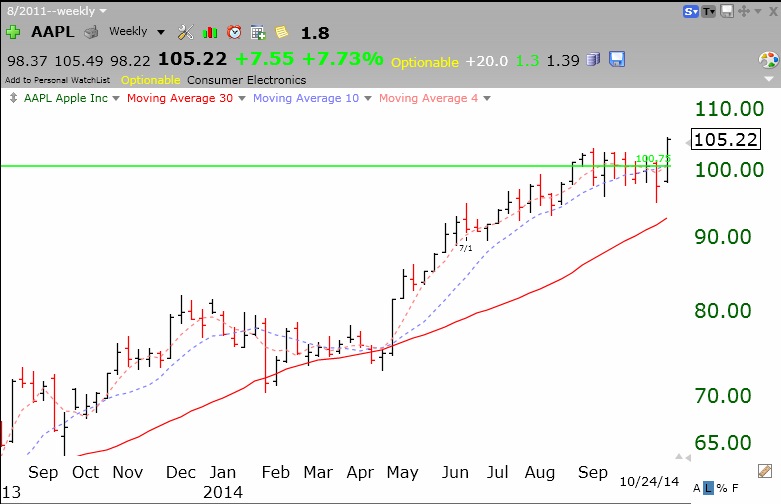This screenshot has width=781, height=504.
Task: Open the color palette icon
Action: click(x=768, y=60)
